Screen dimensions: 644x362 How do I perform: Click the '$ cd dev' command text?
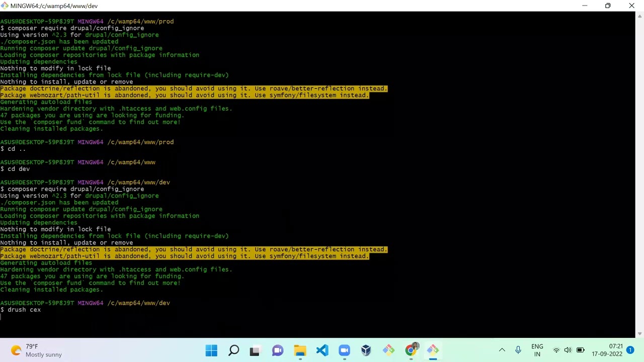pyautogui.click(x=15, y=169)
